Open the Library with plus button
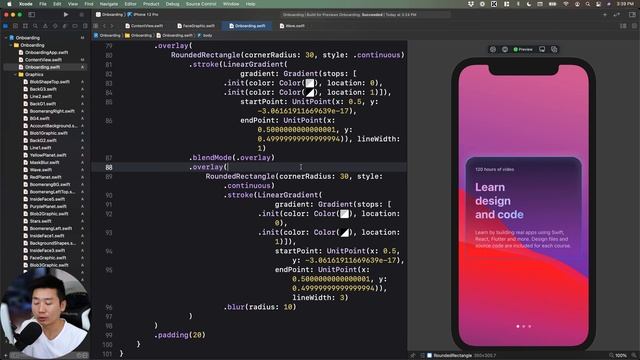The height and width of the screenshot is (360, 640). point(604,15)
